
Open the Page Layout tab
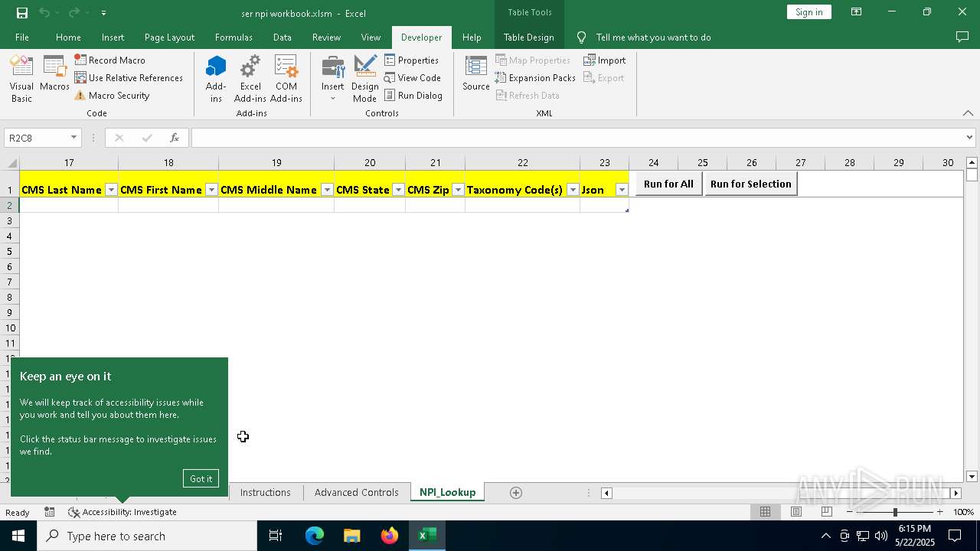pyautogui.click(x=169, y=37)
